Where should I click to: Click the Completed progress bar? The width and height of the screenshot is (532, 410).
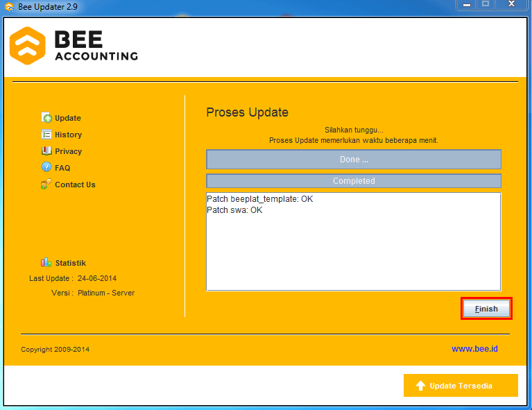(x=354, y=181)
